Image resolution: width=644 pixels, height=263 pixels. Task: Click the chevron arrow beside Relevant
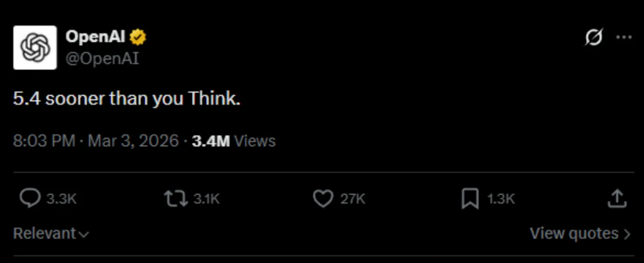(84, 235)
